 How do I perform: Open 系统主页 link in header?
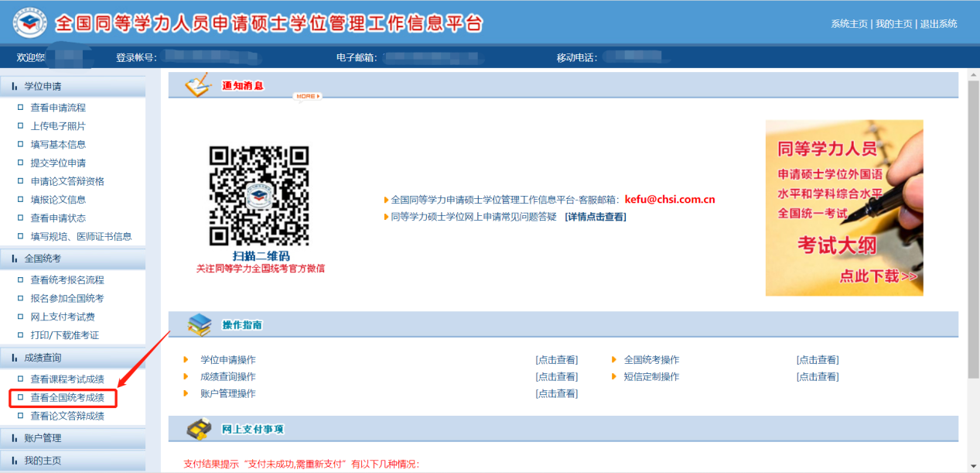coord(849,24)
